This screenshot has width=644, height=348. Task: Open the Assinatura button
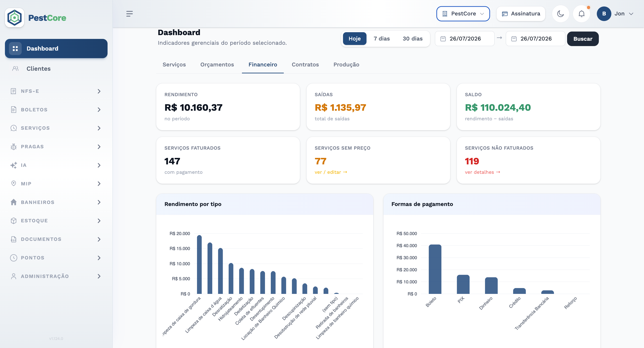point(521,14)
